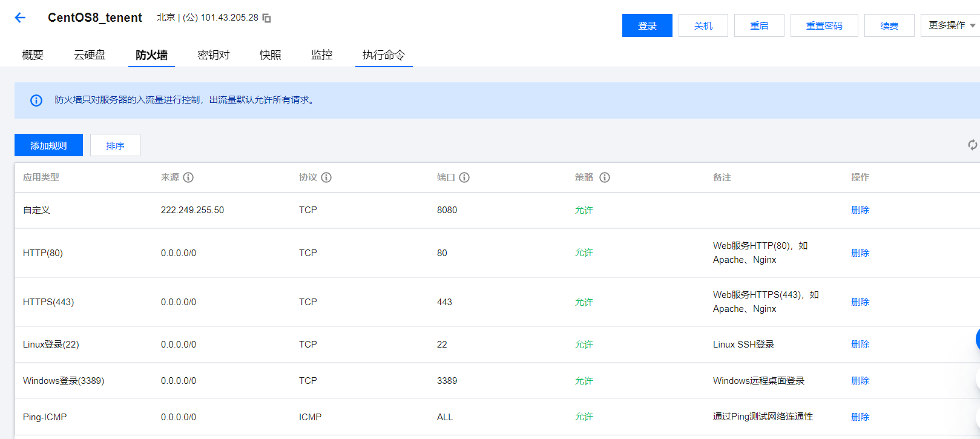Click the Windows登录(3389) application type cell

[64, 381]
